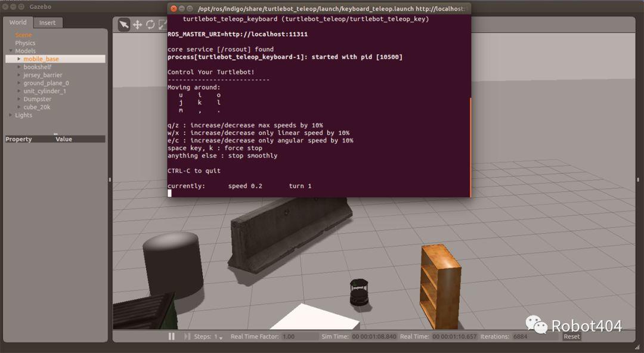The height and width of the screenshot is (353, 644).
Task: Click the TurtleBot robot in the 3D scene
Action: (x=359, y=292)
